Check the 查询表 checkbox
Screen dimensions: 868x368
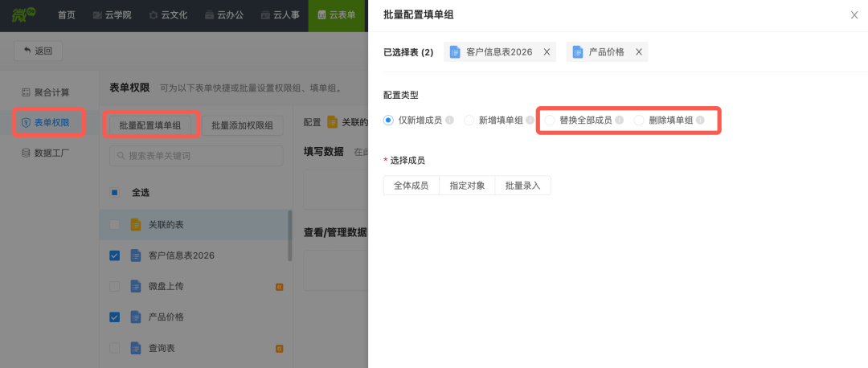pyautogui.click(x=114, y=348)
